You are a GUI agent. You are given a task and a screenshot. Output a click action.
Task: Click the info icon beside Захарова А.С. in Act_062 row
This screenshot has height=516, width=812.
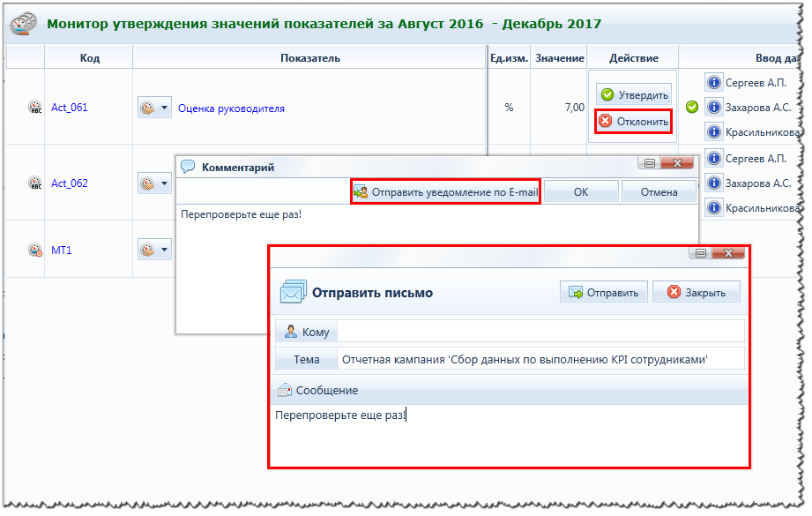click(713, 183)
